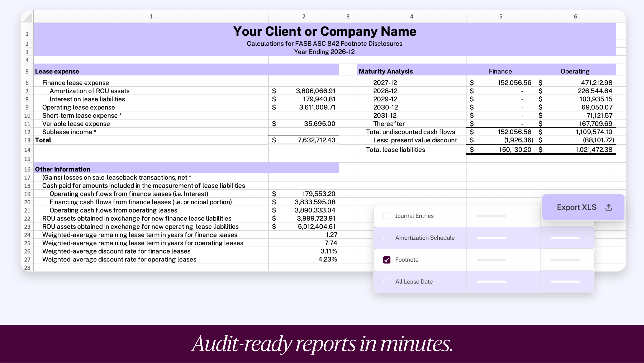Select column 2 header
This screenshot has height=363, width=644.
(304, 16)
